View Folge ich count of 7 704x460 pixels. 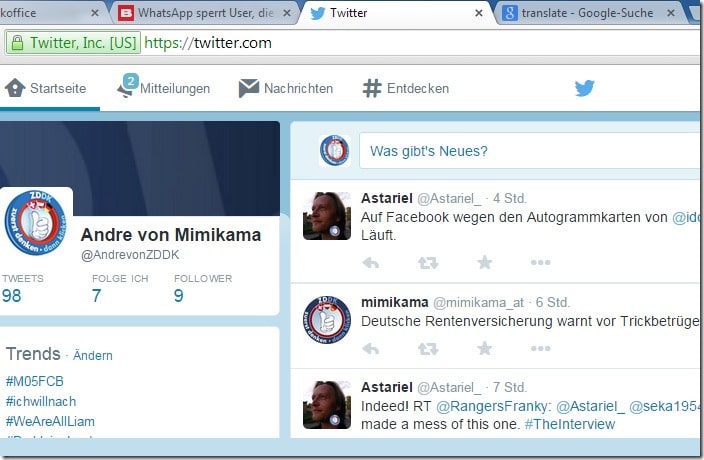point(96,296)
